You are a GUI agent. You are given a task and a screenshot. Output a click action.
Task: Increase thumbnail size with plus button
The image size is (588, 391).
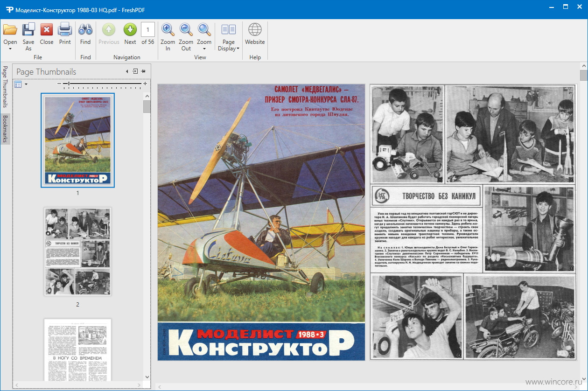click(x=145, y=84)
